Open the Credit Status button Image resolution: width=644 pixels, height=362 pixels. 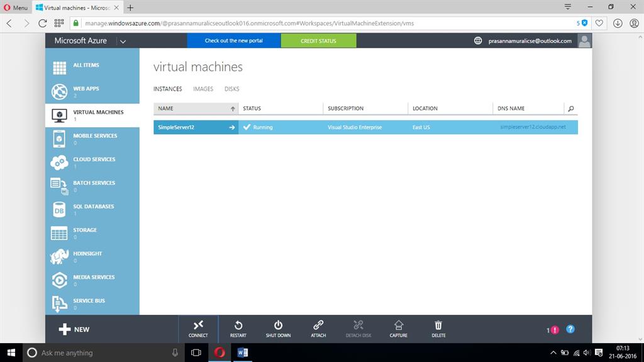(x=318, y=41)
